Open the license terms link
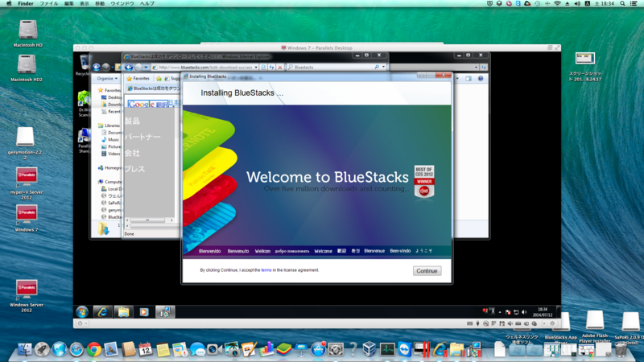The image size is (644, 362). pos(266,270)
